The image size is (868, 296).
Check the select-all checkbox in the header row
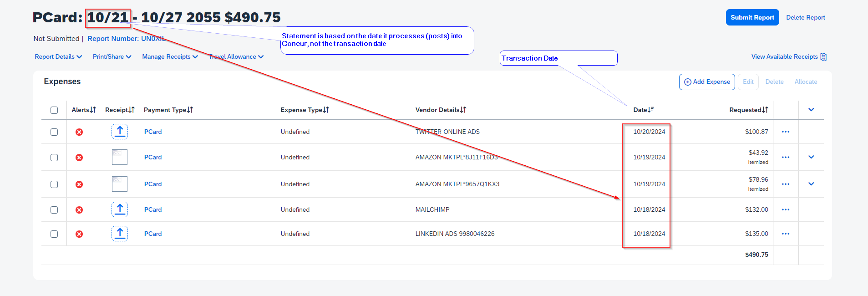click(54, 110)
